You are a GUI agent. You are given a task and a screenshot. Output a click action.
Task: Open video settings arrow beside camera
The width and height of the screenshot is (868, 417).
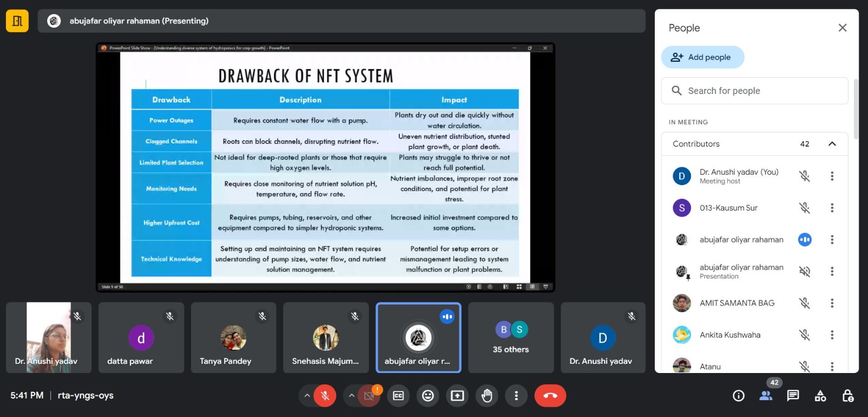[x=352, y=396]
